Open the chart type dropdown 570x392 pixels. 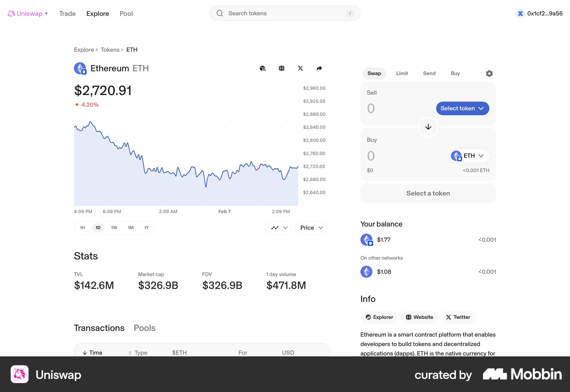[278, 227]
